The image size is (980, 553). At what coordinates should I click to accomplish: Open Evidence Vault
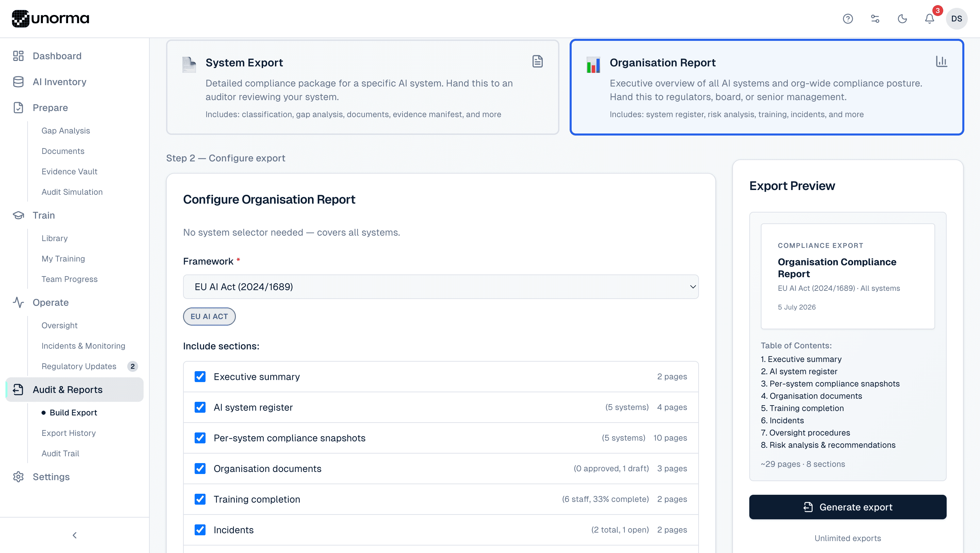coord(69,172)
